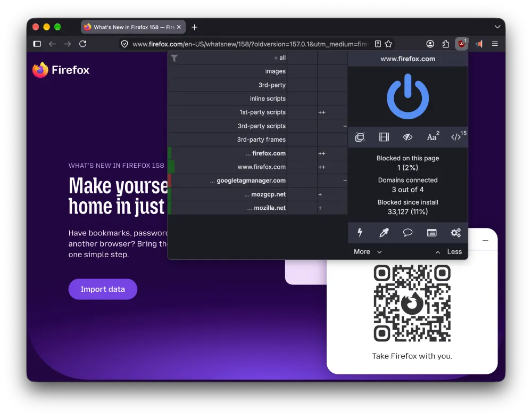Expand panel with More chevron
The image size is (532, 417).
[x=368, y=251]
